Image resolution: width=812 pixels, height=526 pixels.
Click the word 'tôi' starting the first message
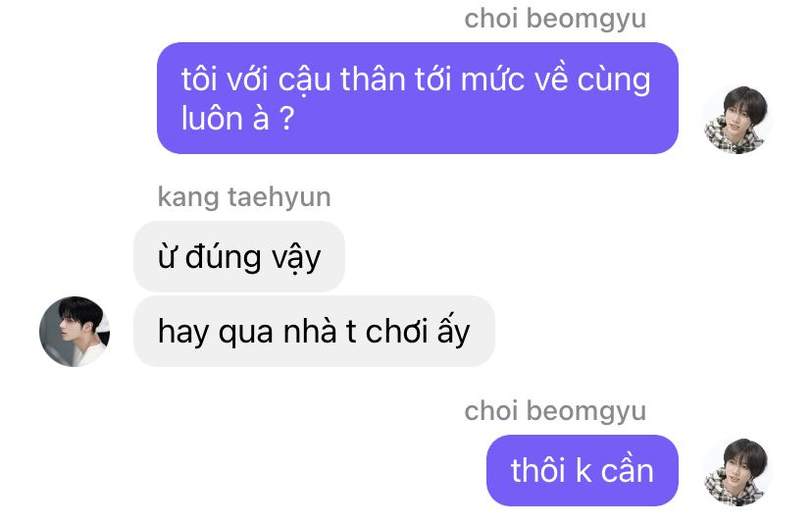[199, 79]
